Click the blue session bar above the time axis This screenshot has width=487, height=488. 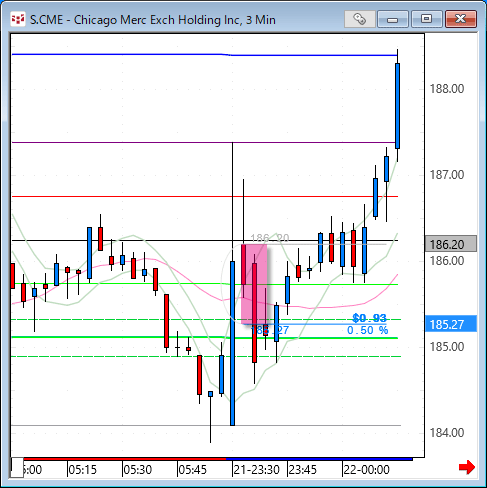[319, 459]
